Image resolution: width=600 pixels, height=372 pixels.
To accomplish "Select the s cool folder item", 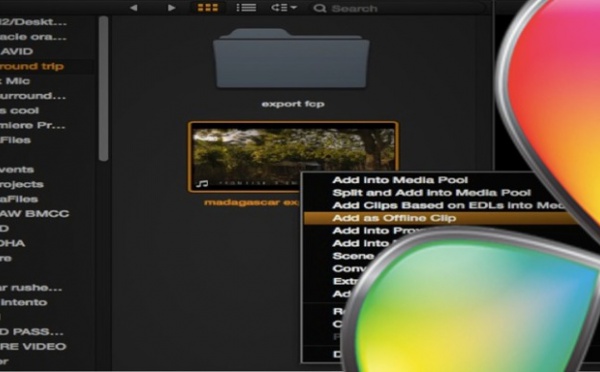I will point(20,111).
